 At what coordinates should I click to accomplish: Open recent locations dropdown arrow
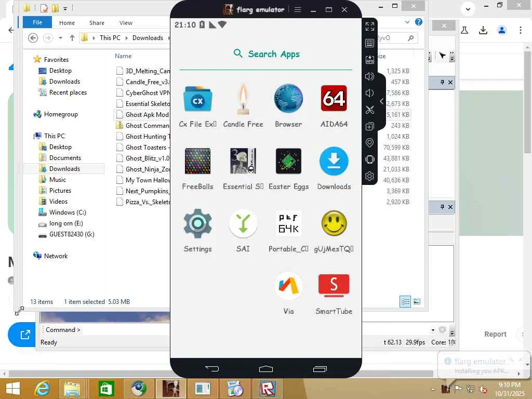pyautogui.click(x=60, y=37)
